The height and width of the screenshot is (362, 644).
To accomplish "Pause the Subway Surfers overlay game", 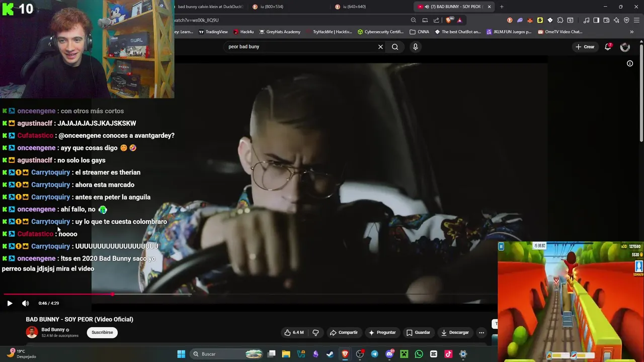I will 501,246.
